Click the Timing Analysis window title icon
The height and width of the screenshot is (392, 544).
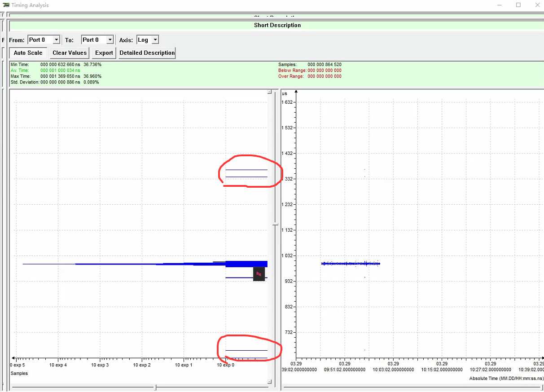pos(7,5)
